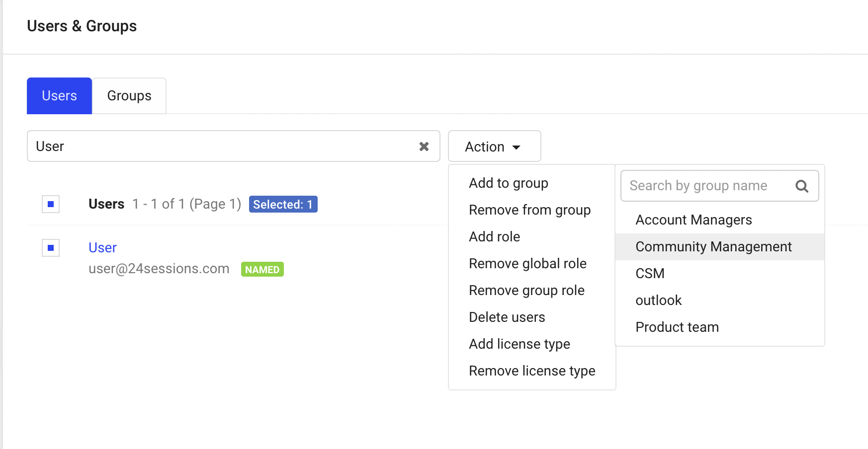
Task: Select Remove from group option
Action: 529,210
